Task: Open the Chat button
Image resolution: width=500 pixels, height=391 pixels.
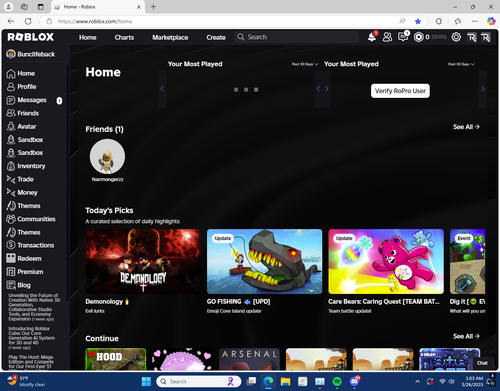Action: [x=482, y=363]
